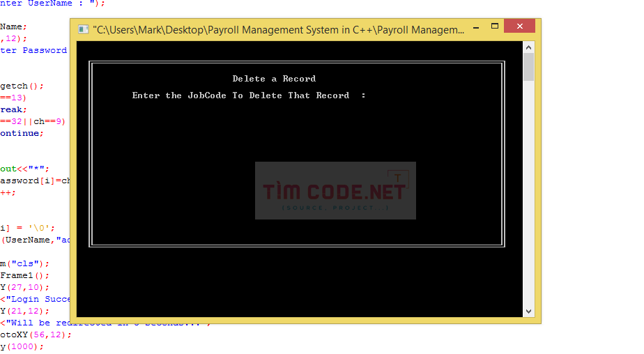Click the 'out<<"*";' code line in editor
The image size is (644, 354).
[24, 169]
